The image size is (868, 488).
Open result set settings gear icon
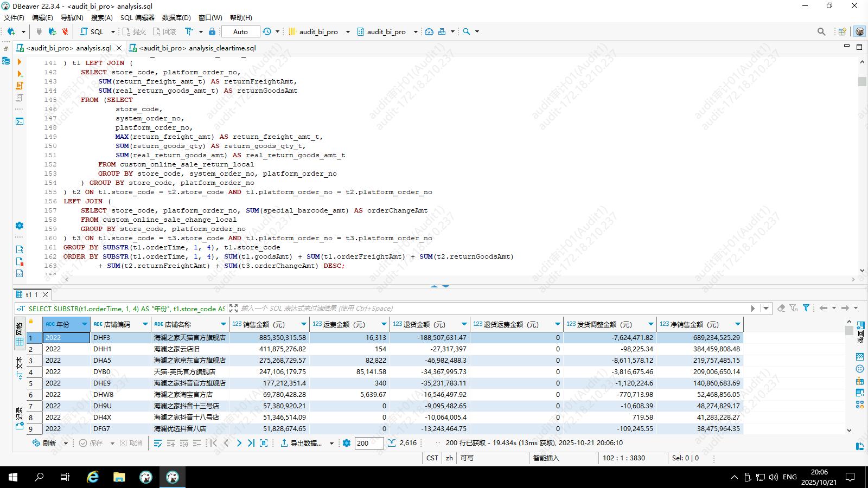pos(347,443)
